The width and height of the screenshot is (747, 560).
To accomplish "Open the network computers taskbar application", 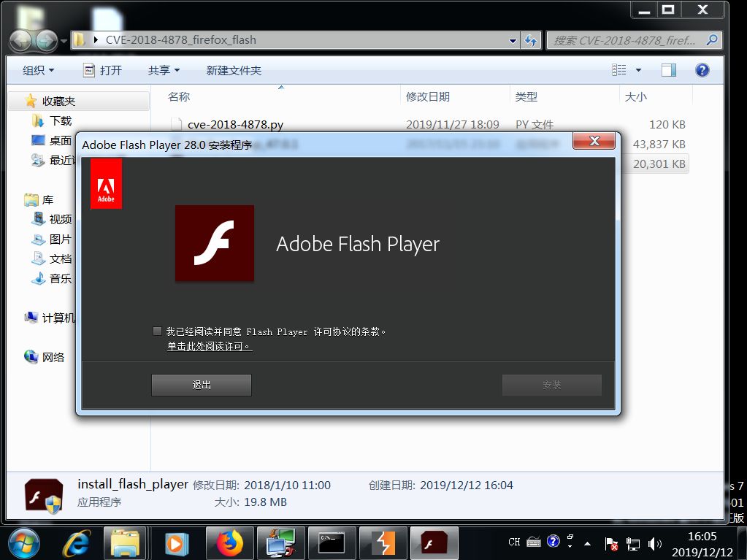I will [x=281, y=543].
